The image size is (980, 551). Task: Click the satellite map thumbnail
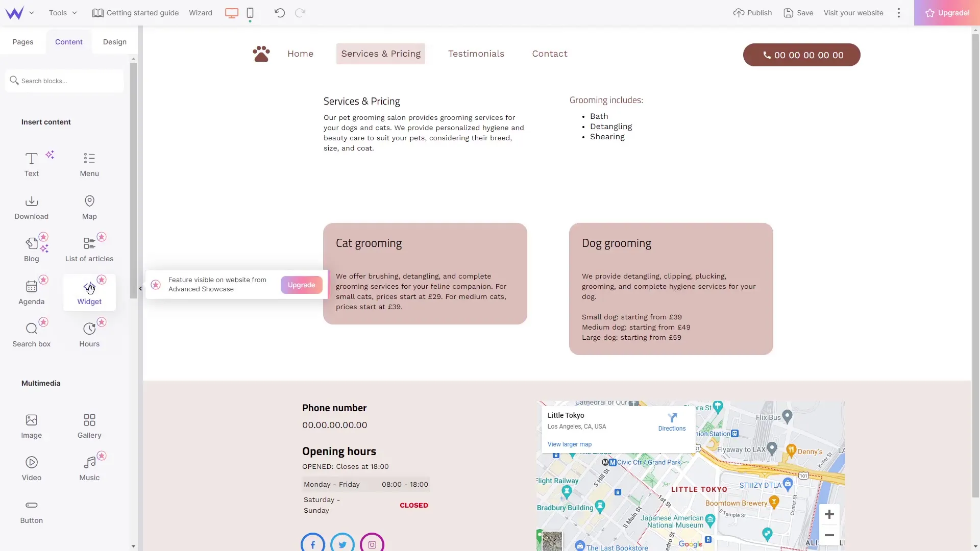point(552,541)
